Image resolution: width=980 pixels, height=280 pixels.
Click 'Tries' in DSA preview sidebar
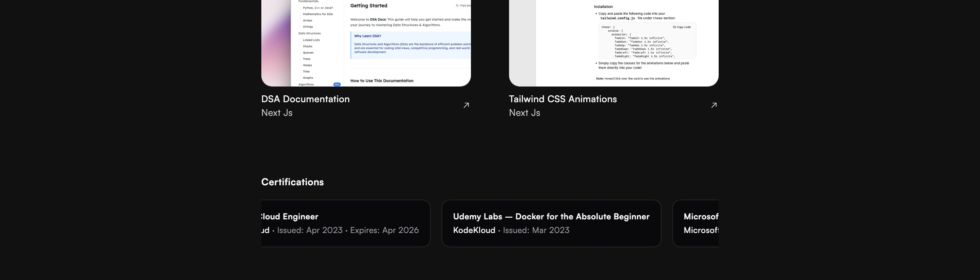coord(306,72)
